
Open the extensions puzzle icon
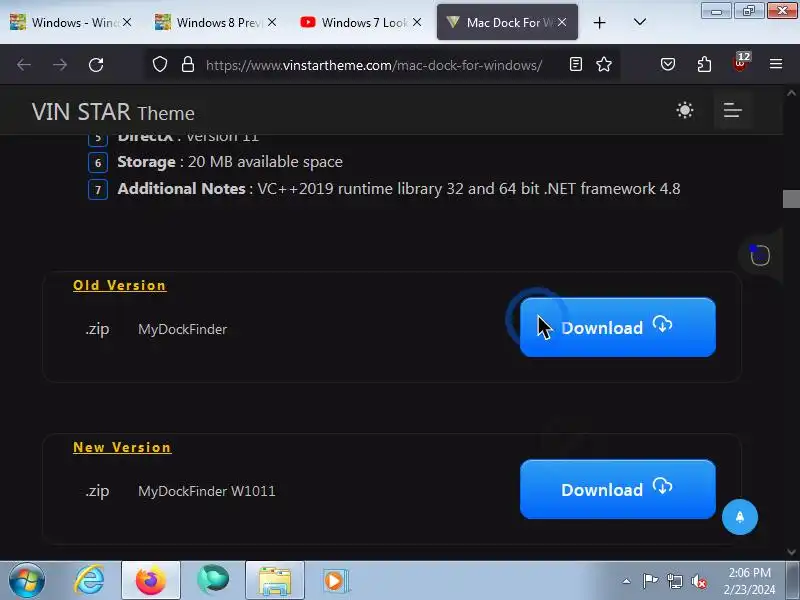click(704, 64)
